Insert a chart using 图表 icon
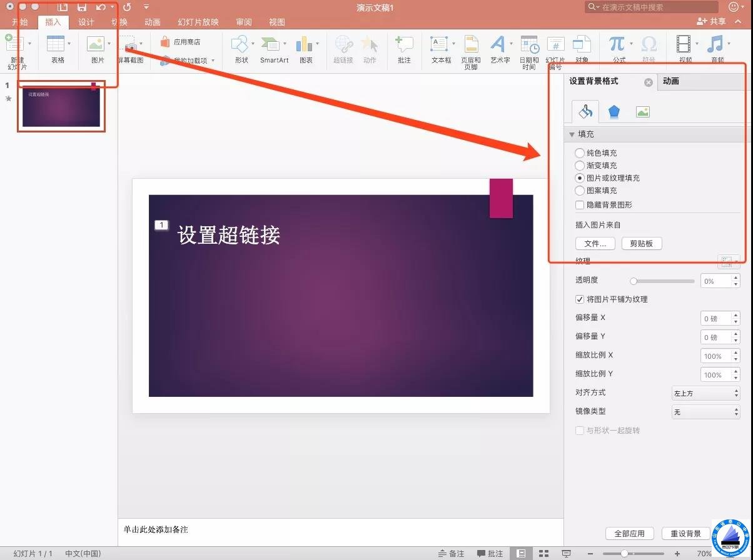The height and width of the screenshot is (560, 753). (x=305, y=45)
